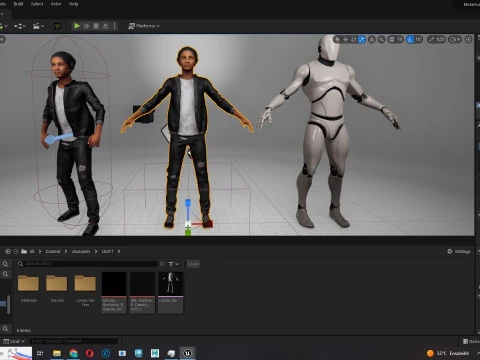Click the red X-axis gizmo handle
The height and width of the screenshot is (360, 480).
tap(208, 224)
